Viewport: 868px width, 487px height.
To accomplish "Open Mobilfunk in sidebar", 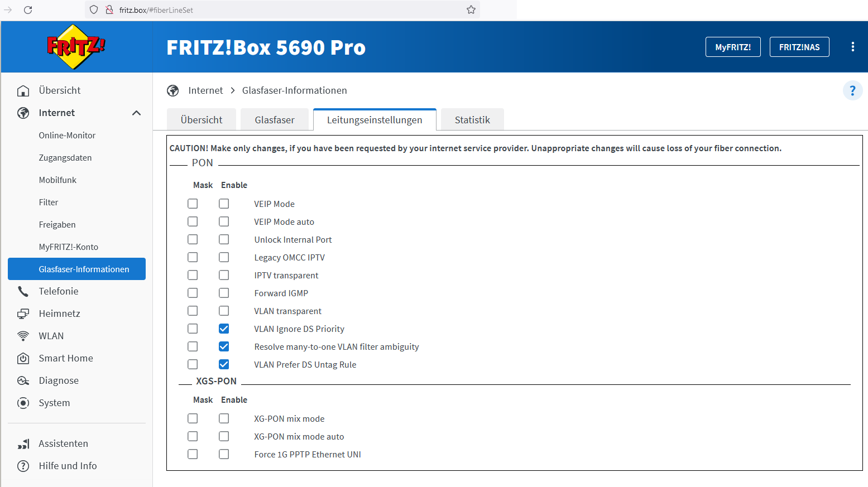I will click(x=57, y=180).
